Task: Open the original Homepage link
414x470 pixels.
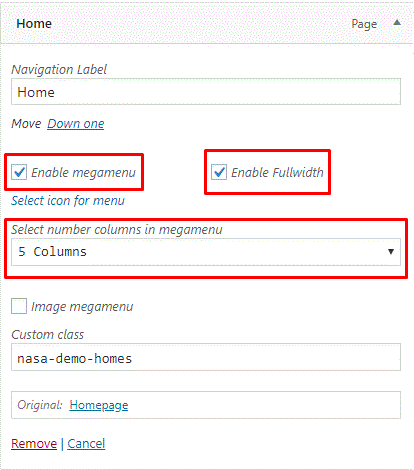Action: [x=99, y=405]
